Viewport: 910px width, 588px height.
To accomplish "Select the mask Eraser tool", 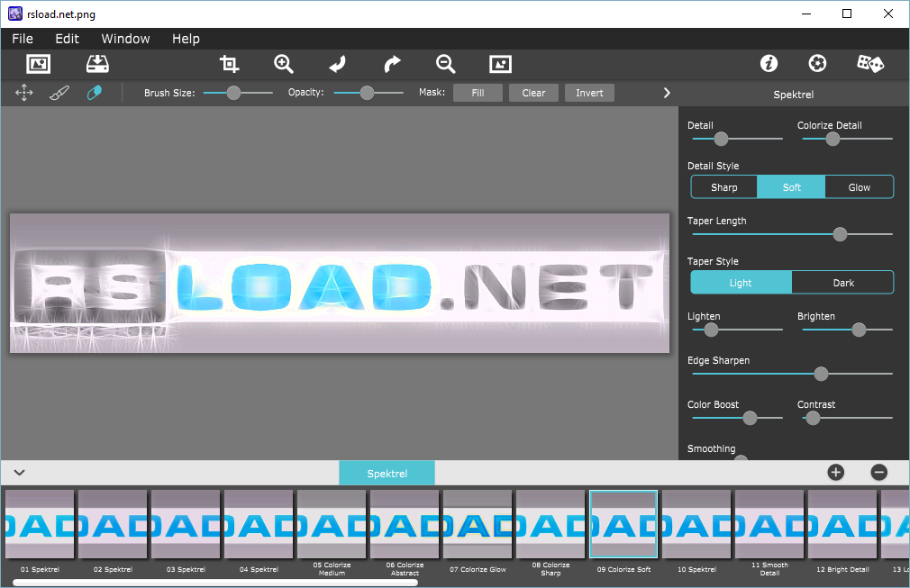I will click(94, 93).
